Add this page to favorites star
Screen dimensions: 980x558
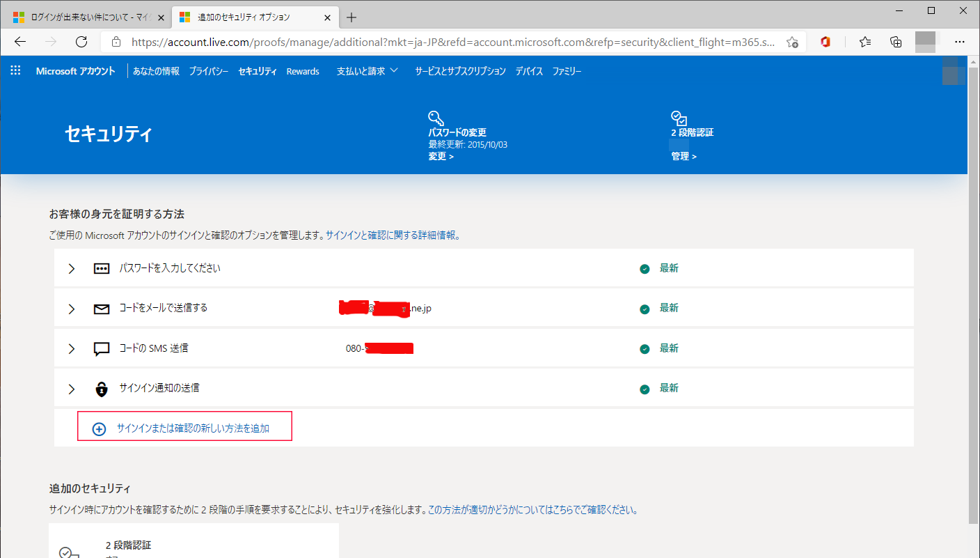click(x=792, y=42)
